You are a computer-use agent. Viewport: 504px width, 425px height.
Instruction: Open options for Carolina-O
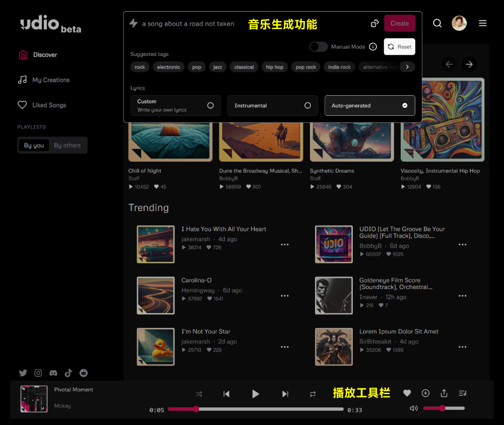click(x=284, y=296)
